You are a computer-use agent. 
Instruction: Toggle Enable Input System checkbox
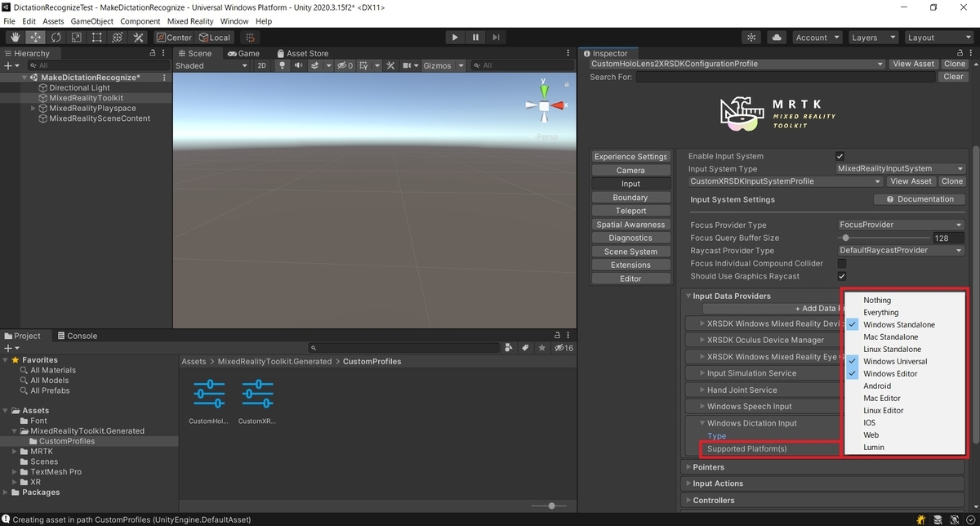click(840, 156)
